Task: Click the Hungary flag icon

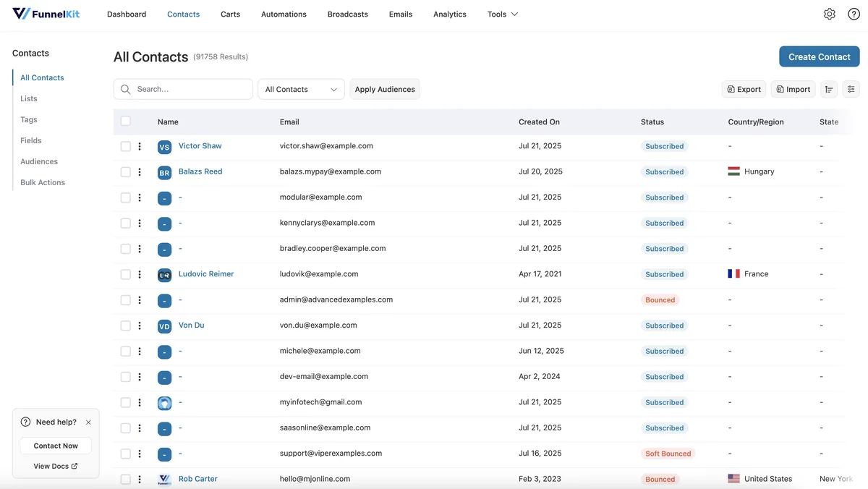Action: click(734, 171)
